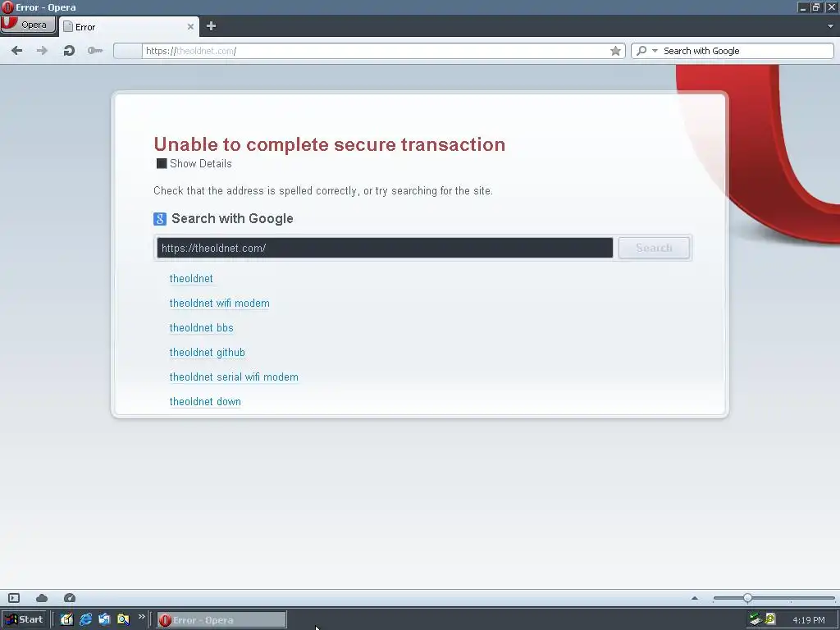Open the Windows Start menu
The image size is (840, 630).
[24, 619]
